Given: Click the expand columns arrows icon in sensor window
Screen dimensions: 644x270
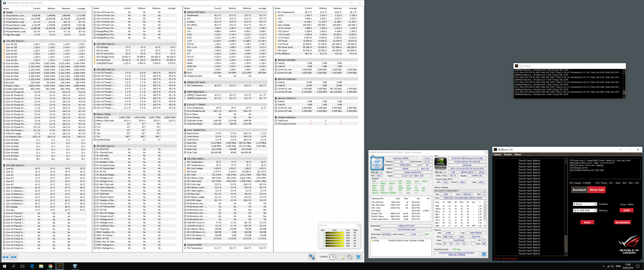Looking at the screenshot, I should [x=5, y=257].
